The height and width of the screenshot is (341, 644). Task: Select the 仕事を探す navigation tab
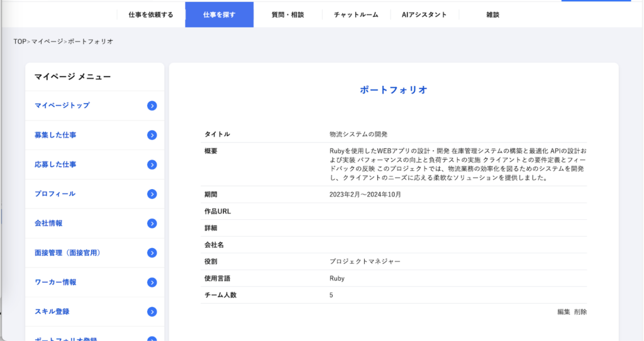tap(219, 14)
